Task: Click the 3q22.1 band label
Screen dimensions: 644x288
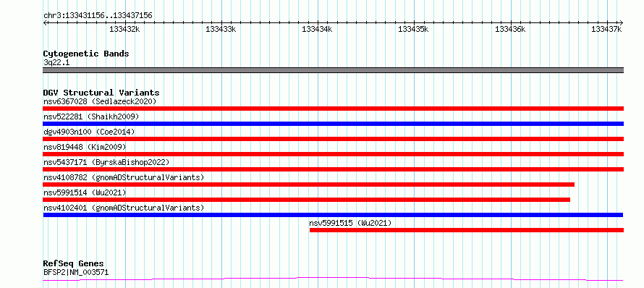Action: coord(56,62)
